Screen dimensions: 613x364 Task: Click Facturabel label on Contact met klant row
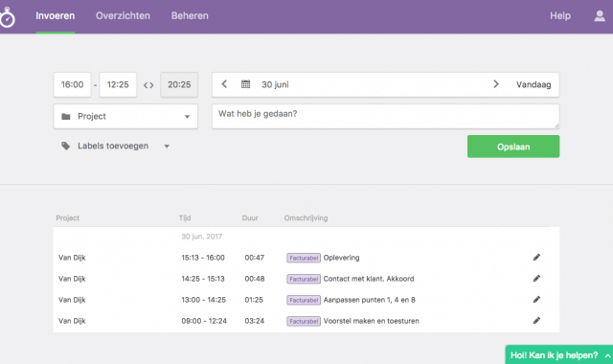pos(304,279)
